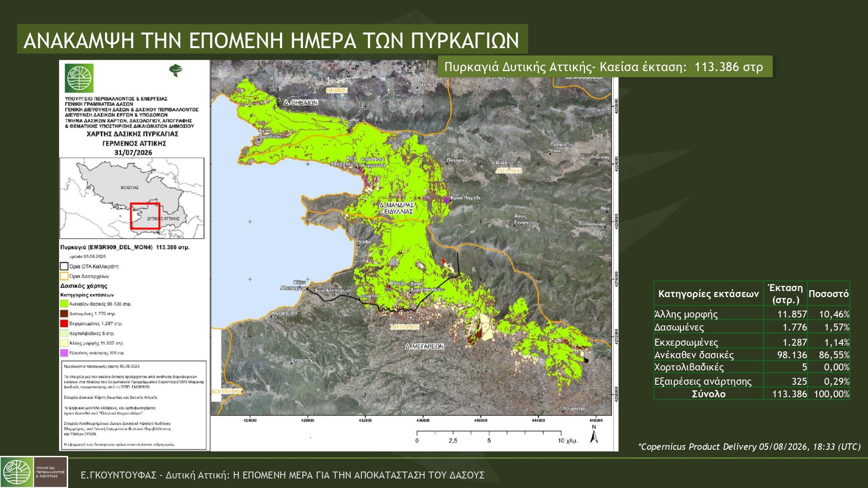Click the small tree emblem in the legend header

point(176,70)
